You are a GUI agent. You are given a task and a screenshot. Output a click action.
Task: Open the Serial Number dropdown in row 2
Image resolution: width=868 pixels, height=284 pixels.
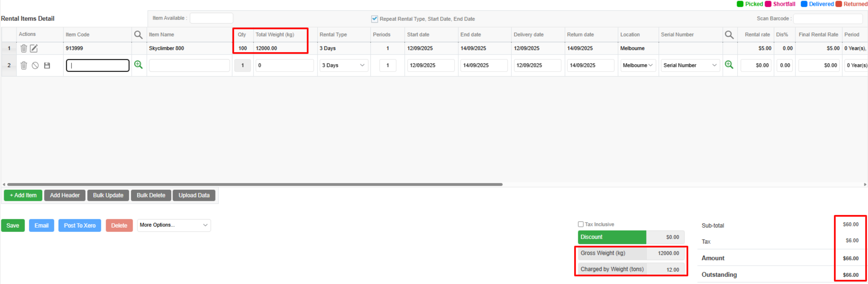(x=690, y=65)
